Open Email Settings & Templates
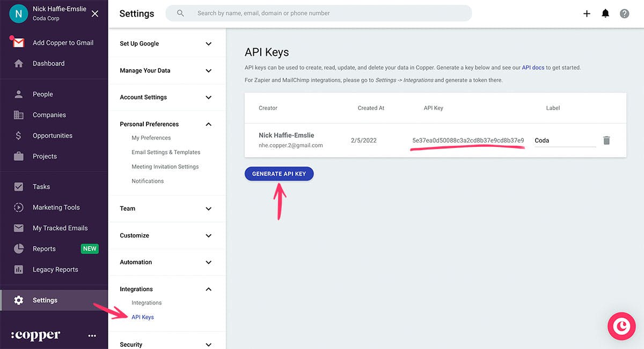 click(166, 152)
